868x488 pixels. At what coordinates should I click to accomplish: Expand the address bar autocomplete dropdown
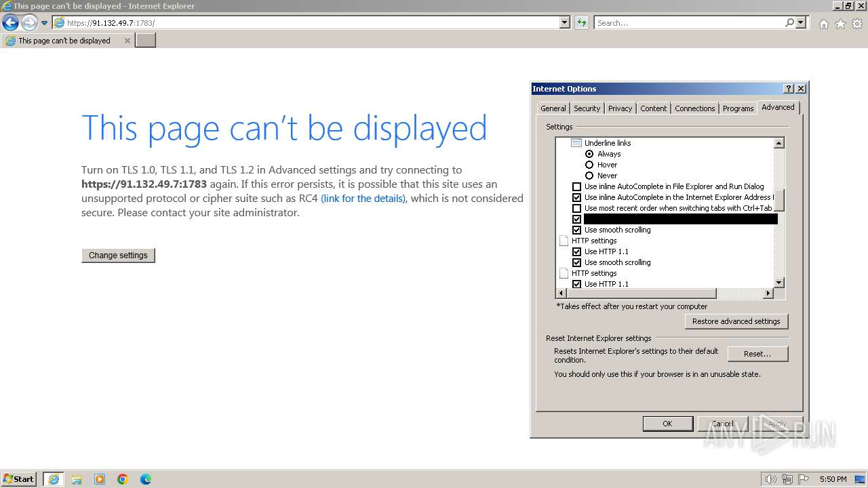[x=565, y=23]
